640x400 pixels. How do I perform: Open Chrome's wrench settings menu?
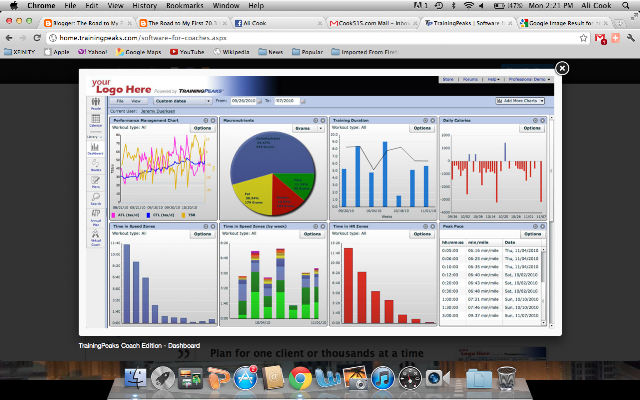tap(631, 38)
